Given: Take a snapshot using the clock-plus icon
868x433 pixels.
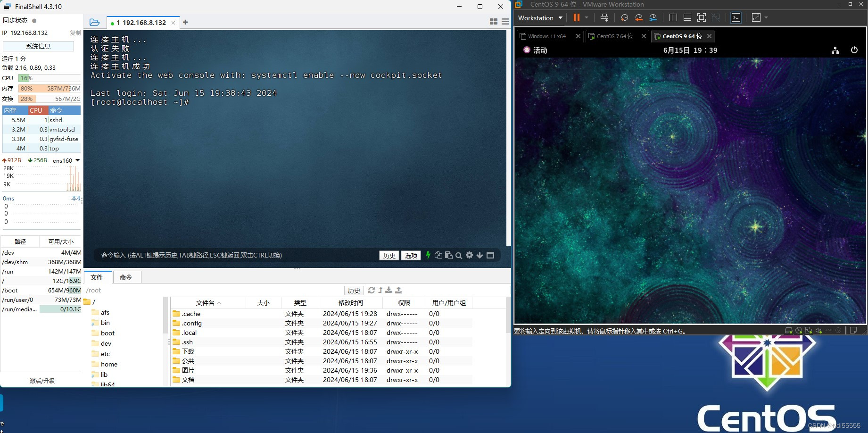Looking at the screenshot, I should [624, 17].
